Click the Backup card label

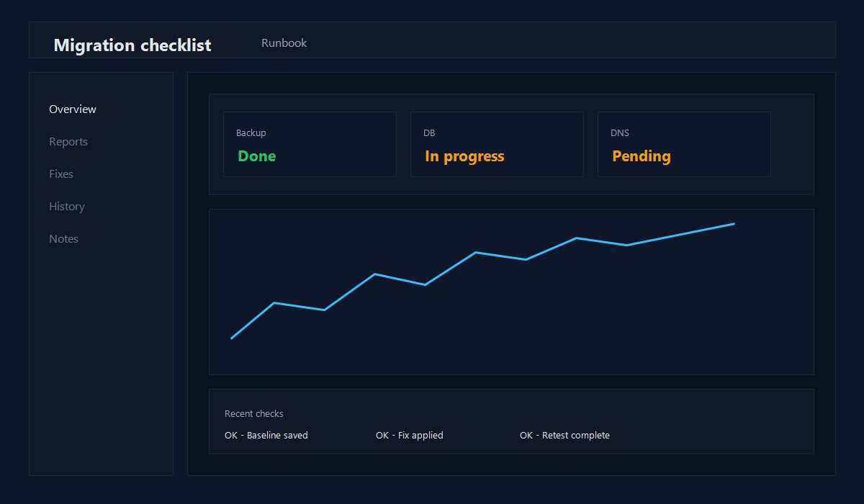click(251, 133)
